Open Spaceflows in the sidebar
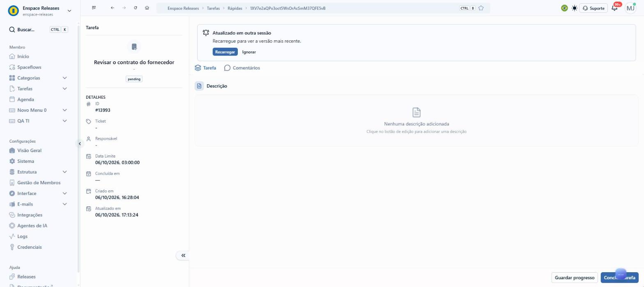The image size is (644, 287). point(29,67)
